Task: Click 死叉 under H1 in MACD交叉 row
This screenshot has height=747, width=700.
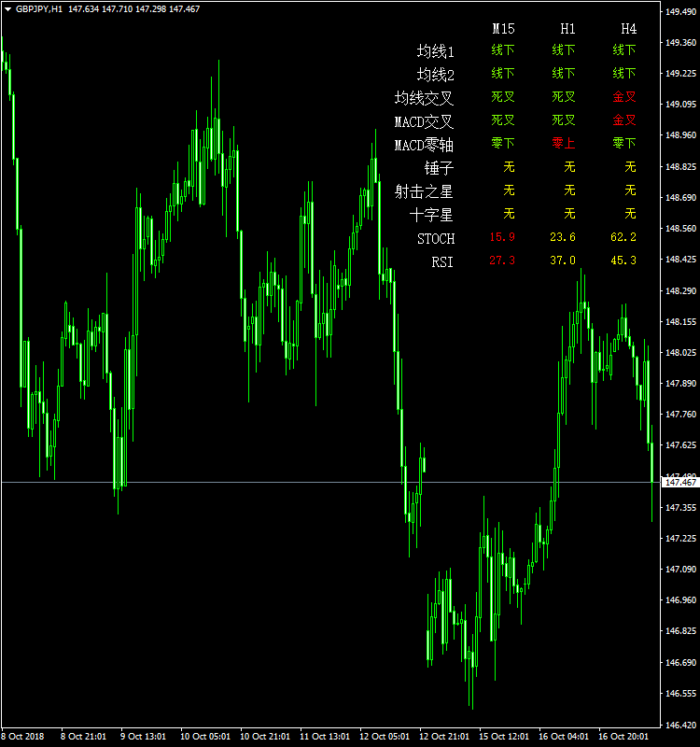Action: (564, 120)
